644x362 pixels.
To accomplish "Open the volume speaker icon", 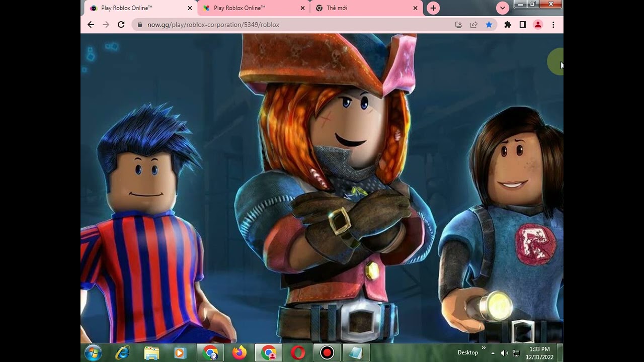I will point(505,353).
